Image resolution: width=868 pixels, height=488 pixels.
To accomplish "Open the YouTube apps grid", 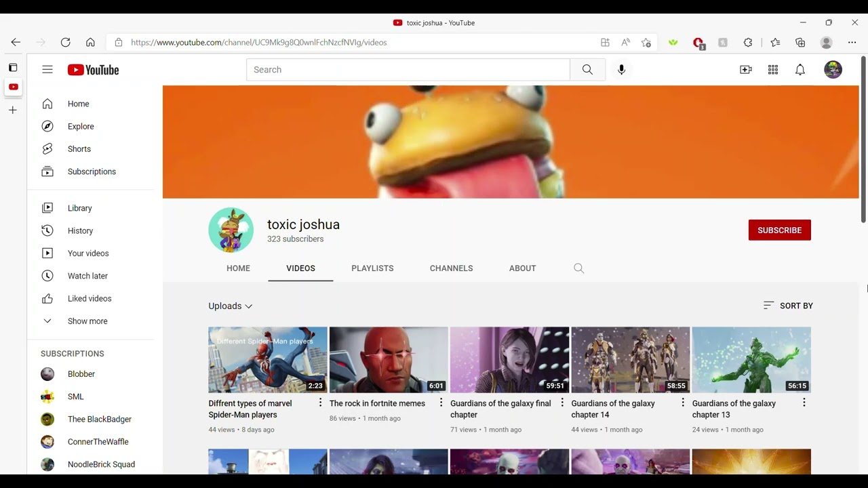I will point(773,70).
